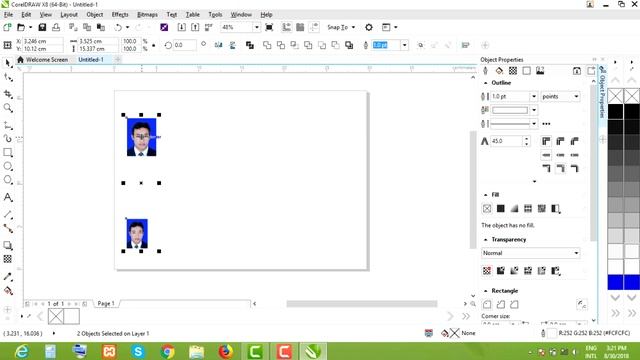The width and height of the screenshot is (640, 360).
Task: Open transparency merge mode Normal dropdown
Action: point(531,253)
